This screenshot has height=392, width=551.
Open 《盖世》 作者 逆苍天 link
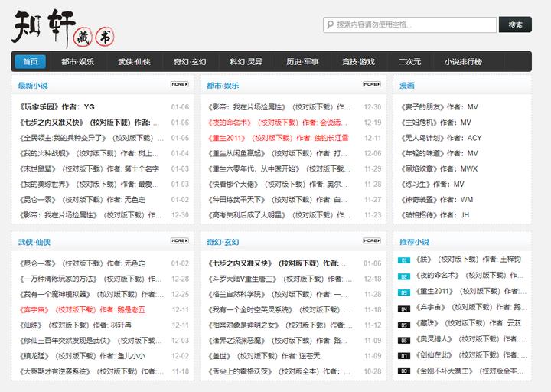pyautogui.click(x=264, y=356)
